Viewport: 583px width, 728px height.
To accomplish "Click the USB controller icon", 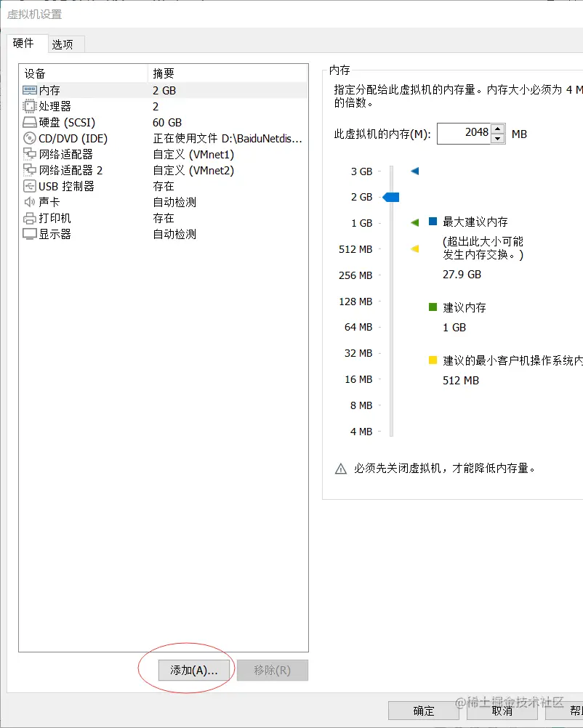I will point(29,186).
